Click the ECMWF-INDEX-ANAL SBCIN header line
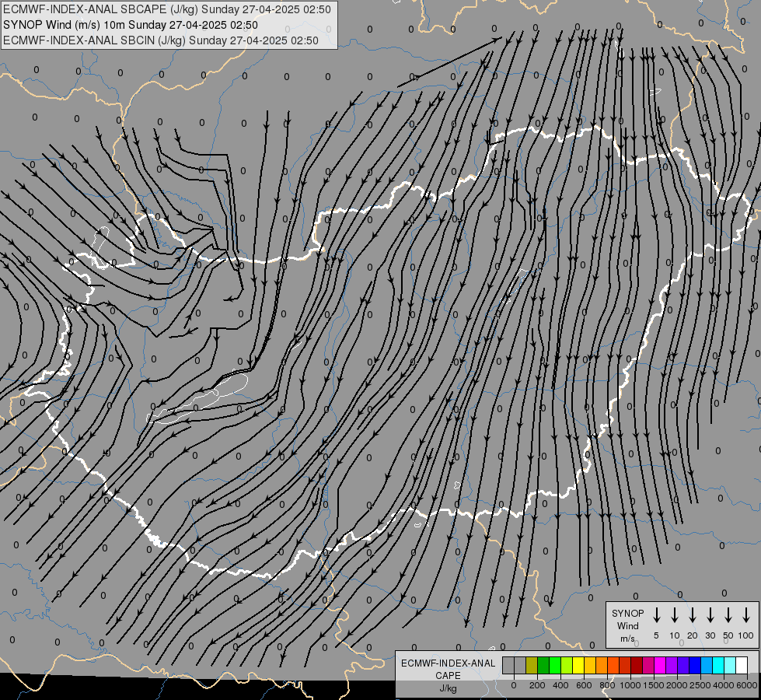The image size is (761, 700). (x=161, y=40)
